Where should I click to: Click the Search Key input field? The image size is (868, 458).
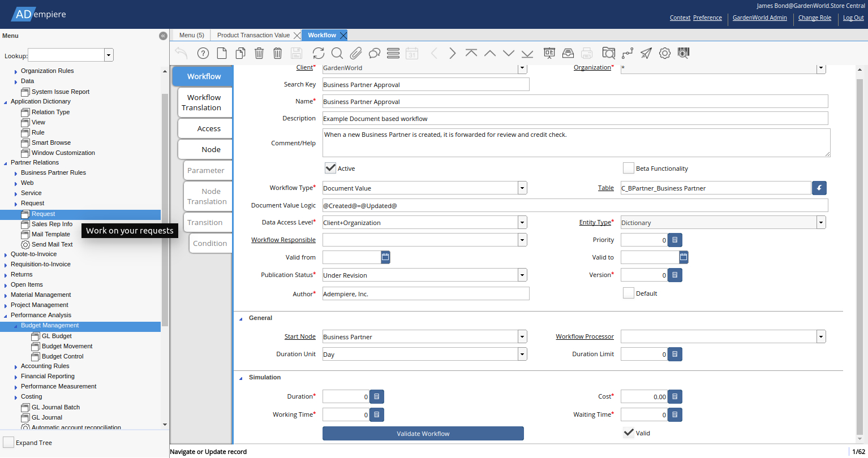426,85
